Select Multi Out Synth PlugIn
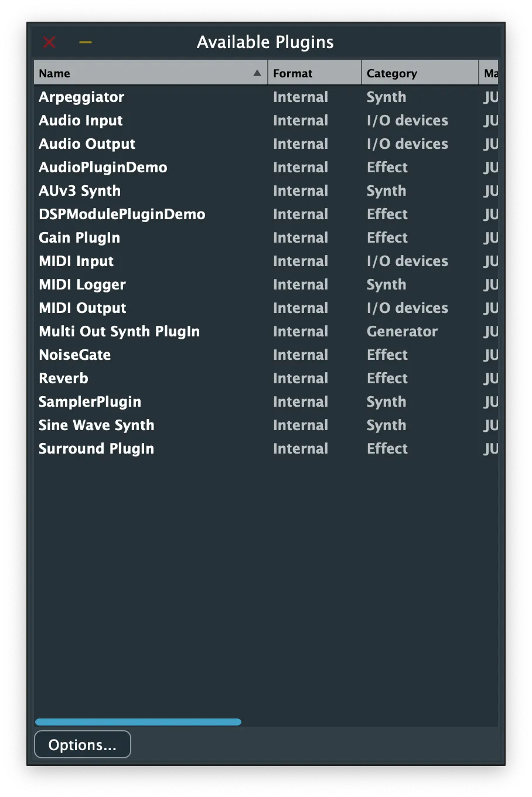This screenshot has height=797, width=532. 119,332
